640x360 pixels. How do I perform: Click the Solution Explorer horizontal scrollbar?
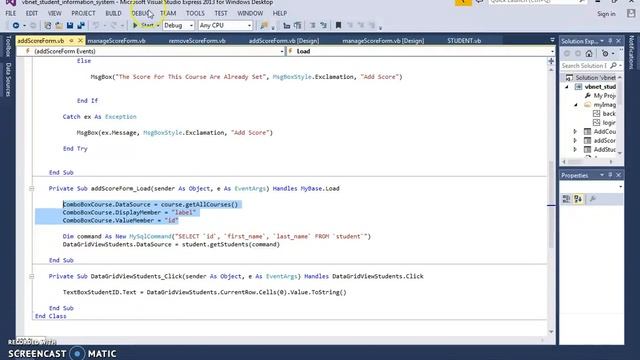tap(588, 162)
